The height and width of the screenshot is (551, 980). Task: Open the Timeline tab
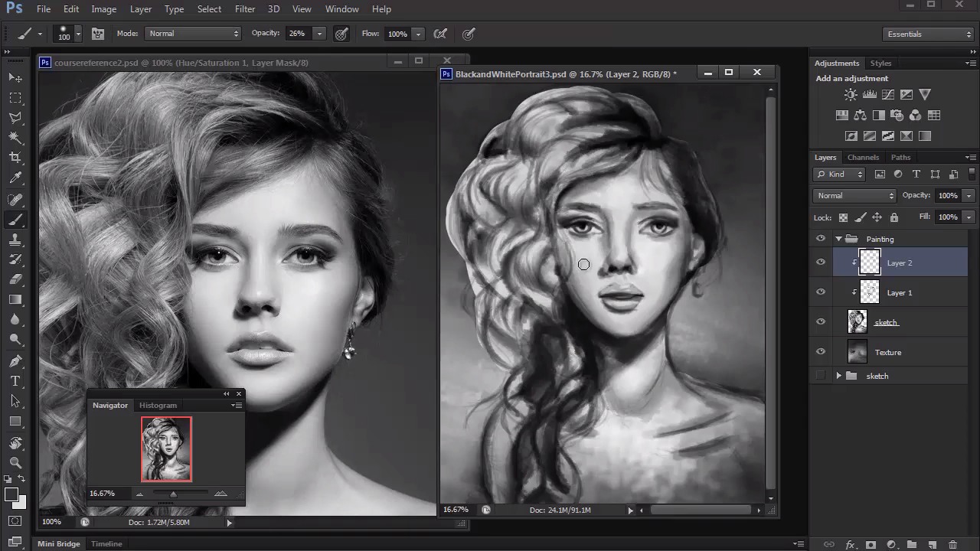point(106,543)
